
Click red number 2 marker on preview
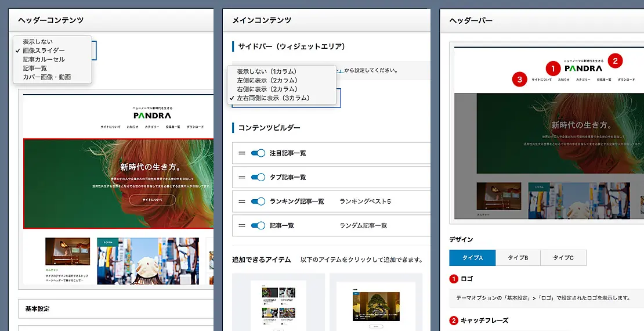(x=616, y=60)
